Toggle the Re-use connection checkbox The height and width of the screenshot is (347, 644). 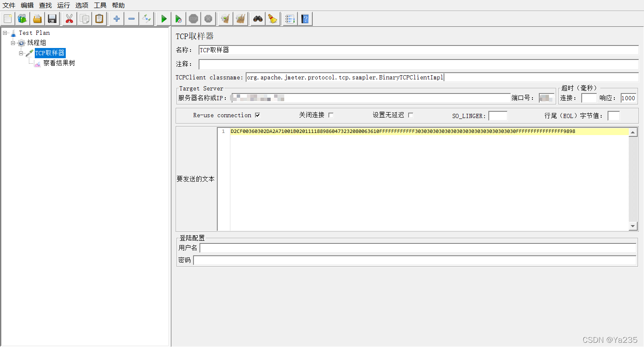pyautogui.click(x=257, y=115)
